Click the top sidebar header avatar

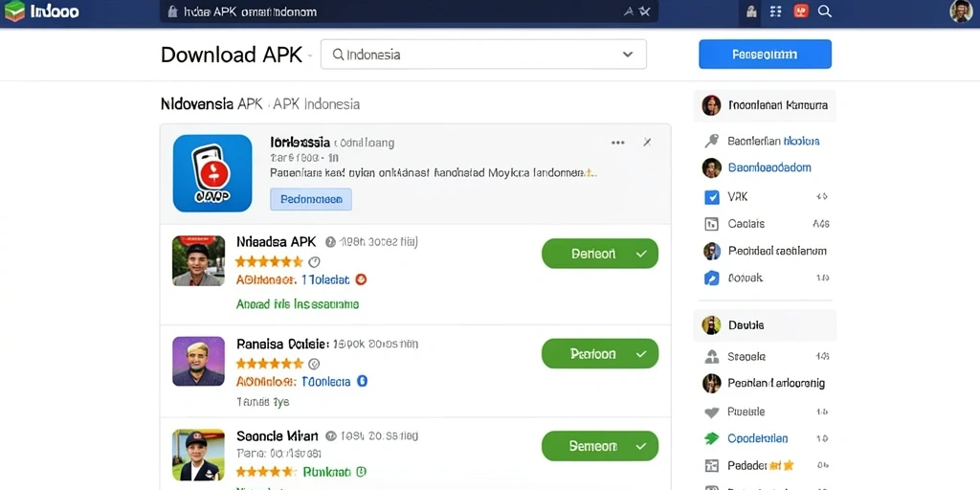711,105
